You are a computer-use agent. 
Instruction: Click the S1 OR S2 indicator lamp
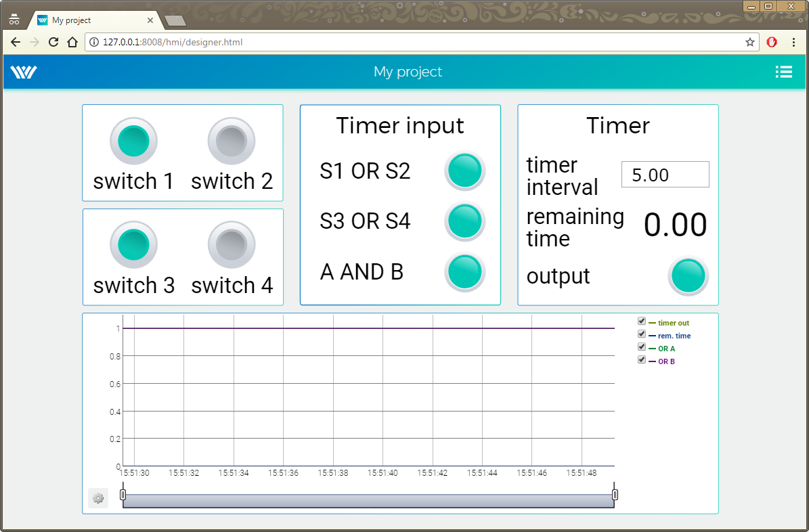(465, 171)
